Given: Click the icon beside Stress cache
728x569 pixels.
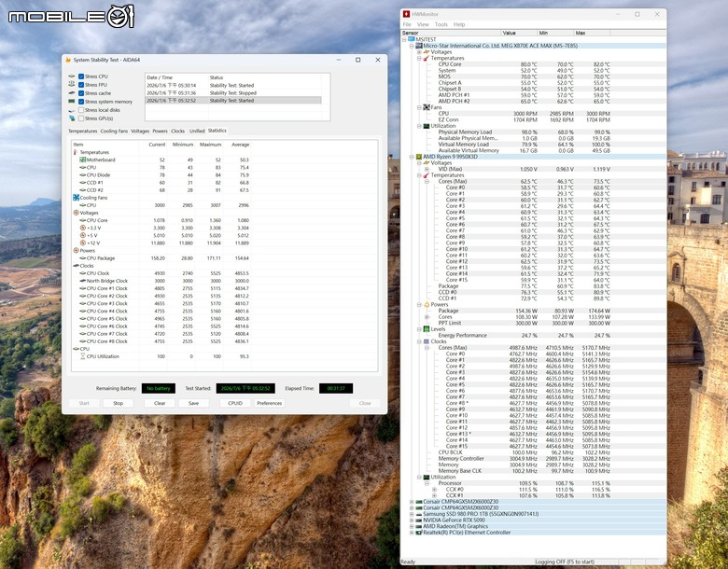Looking at the screenshot, I should tap(72, 93).
